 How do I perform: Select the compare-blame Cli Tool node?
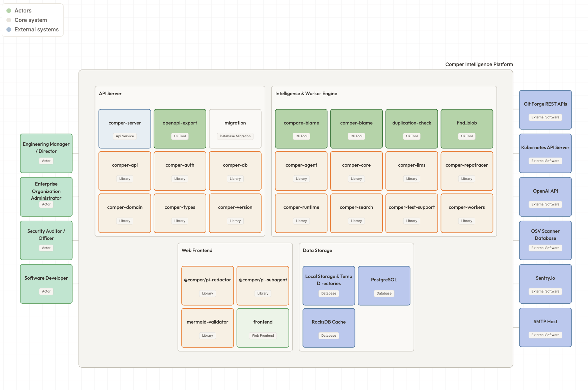tap(301, 129)
